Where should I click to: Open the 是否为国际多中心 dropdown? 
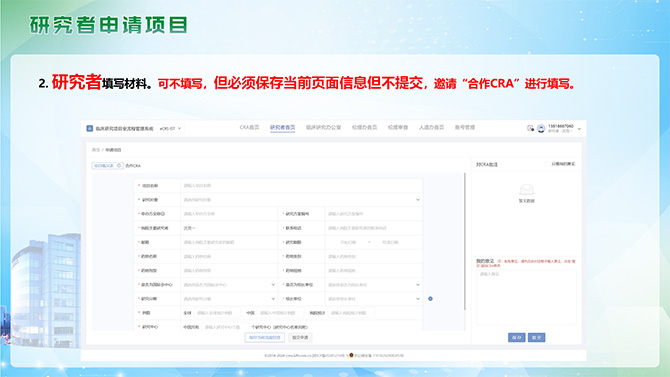coord(229,285)
